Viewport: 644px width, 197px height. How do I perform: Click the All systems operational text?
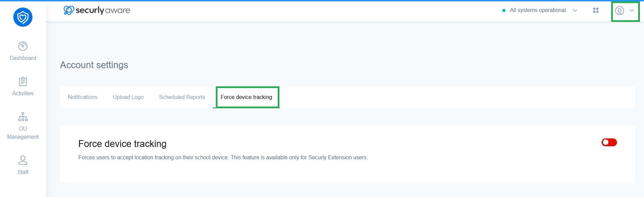(538, 10)
